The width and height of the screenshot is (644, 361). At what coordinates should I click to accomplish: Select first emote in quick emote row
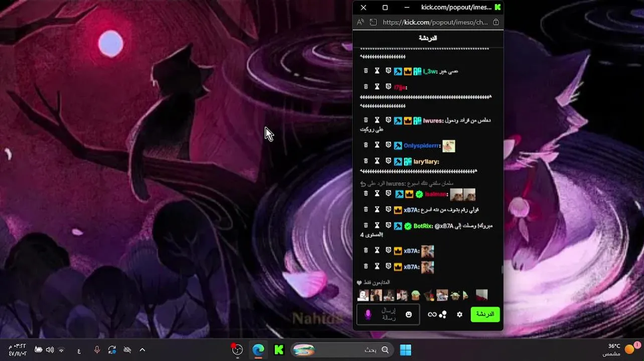tap(363, 295)
